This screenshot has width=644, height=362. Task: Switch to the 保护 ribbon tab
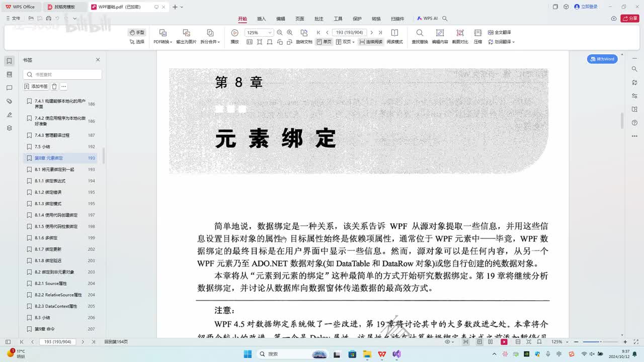pyautogui.click(x=357, y=19)
